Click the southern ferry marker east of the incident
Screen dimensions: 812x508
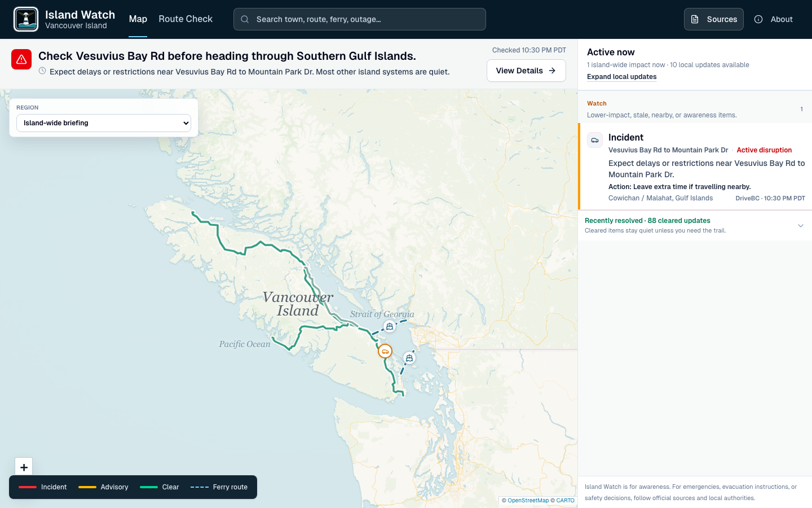[x=409, y=358]
